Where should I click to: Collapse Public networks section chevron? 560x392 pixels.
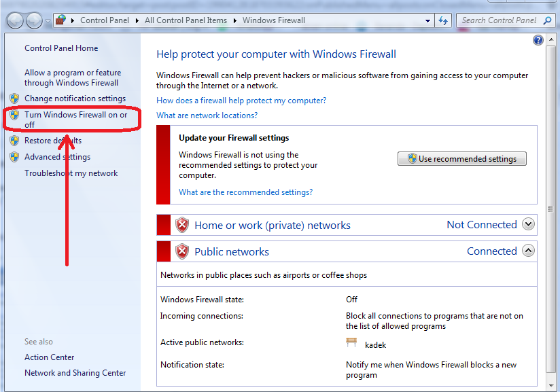[528, 251]
